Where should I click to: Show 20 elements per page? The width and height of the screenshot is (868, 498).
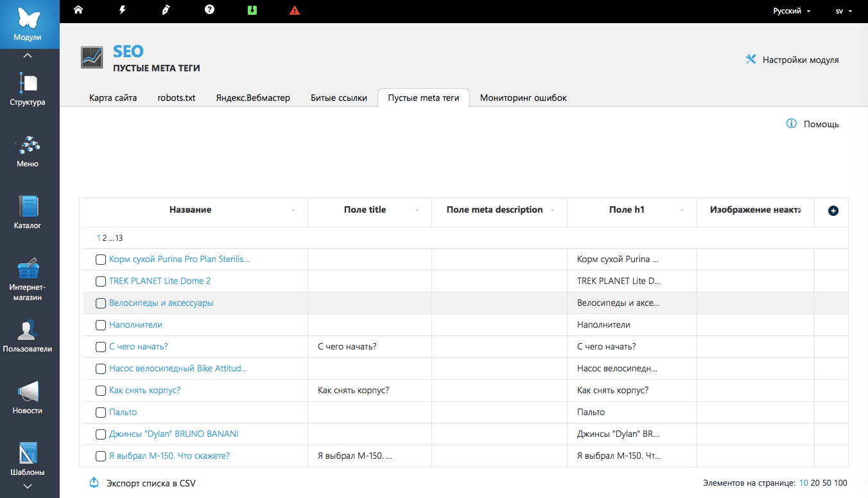[815, 483]
